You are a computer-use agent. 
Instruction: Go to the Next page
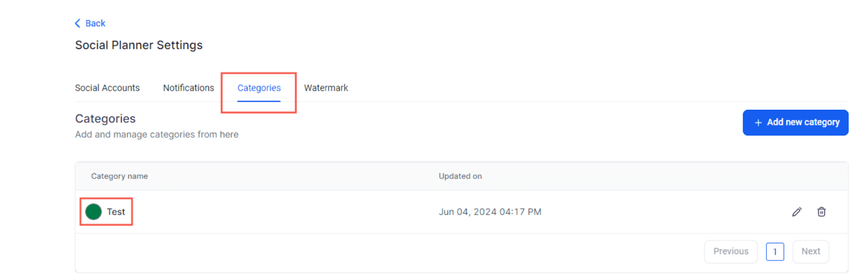pyautogui.click(x=810, y=252)
